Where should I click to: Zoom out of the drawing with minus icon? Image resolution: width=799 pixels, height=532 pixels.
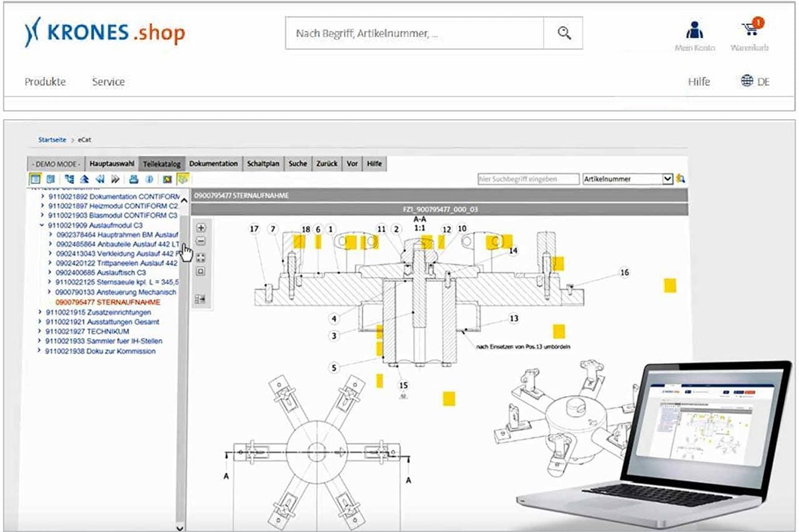(201, 241)
